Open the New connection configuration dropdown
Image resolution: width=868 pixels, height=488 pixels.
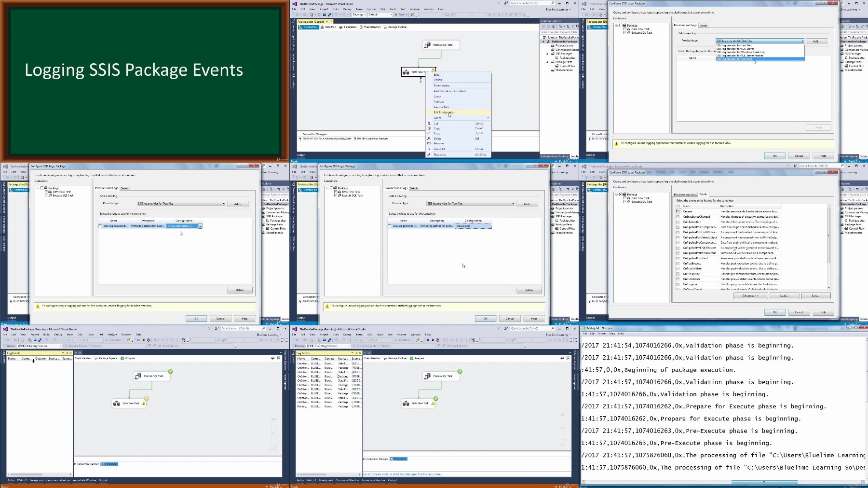click(200, 226)
